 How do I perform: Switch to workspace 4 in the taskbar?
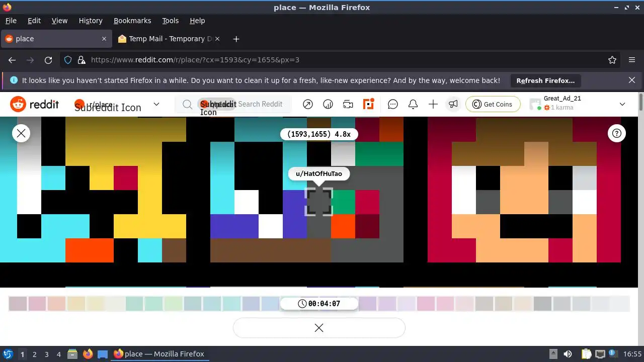[x=58, y=354]
